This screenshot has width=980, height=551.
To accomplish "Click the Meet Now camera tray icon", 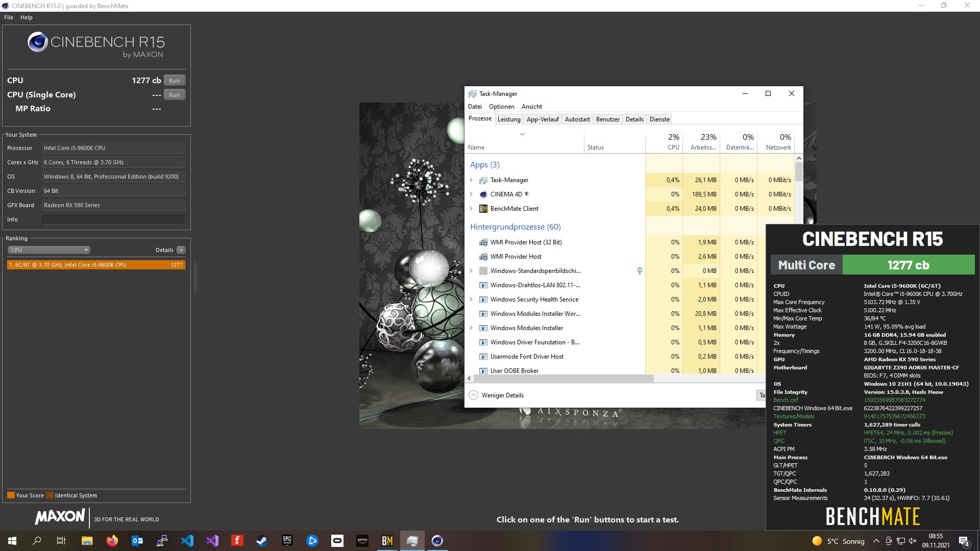I will (x=889, y=541).
